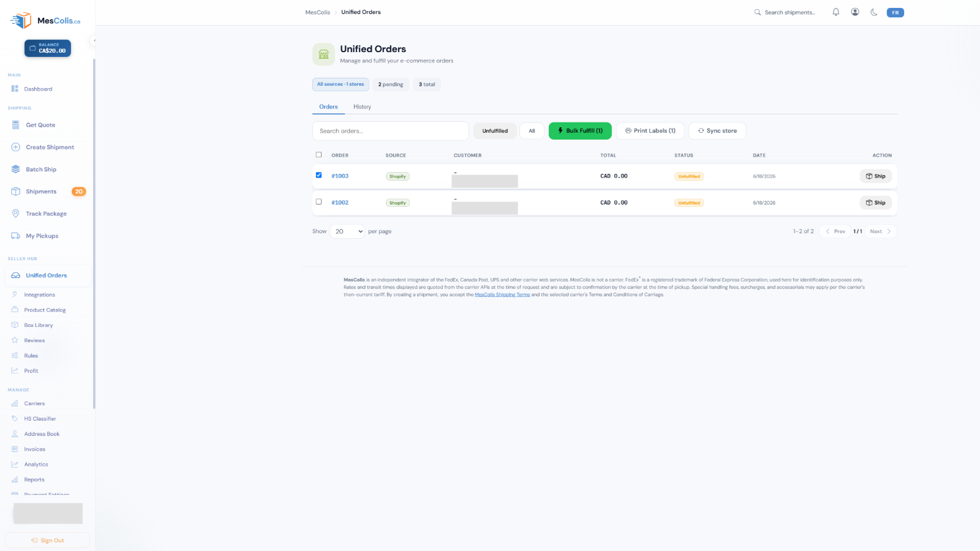The width and height of the screenshot is (980, 551).
Task: Ship order #1003
Action: pyautogui.click(x=876, y=176)
